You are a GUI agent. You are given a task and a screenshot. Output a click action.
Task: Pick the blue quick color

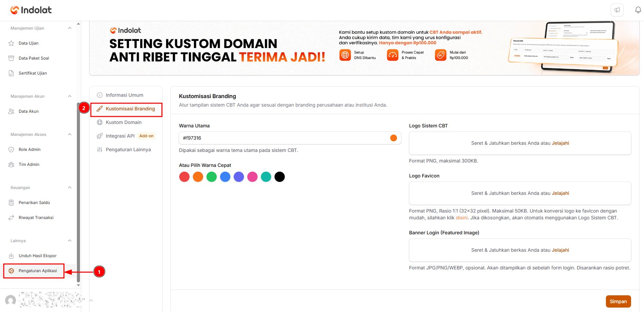point(225,177)
